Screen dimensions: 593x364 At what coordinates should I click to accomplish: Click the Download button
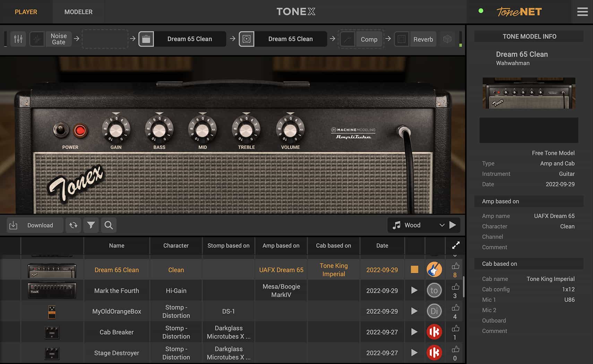(35, 225)
